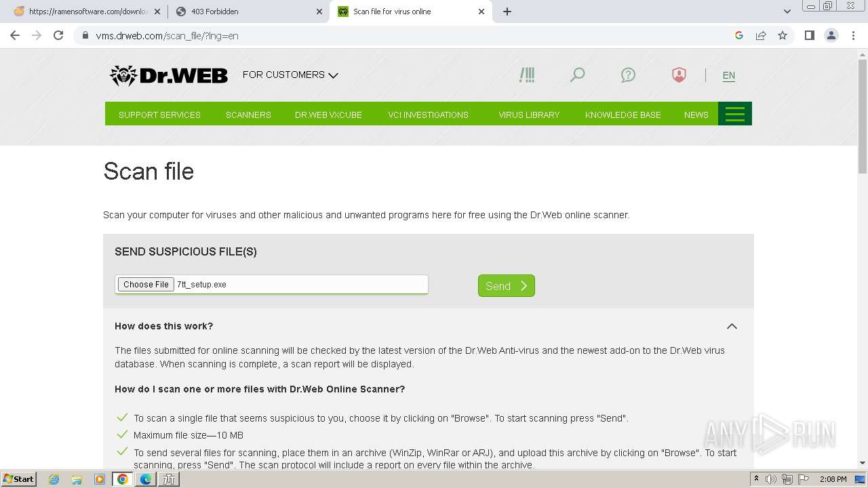Click the SEND SUSPICIOUS FILE(S) heading
868x488 pixels.
186,251
